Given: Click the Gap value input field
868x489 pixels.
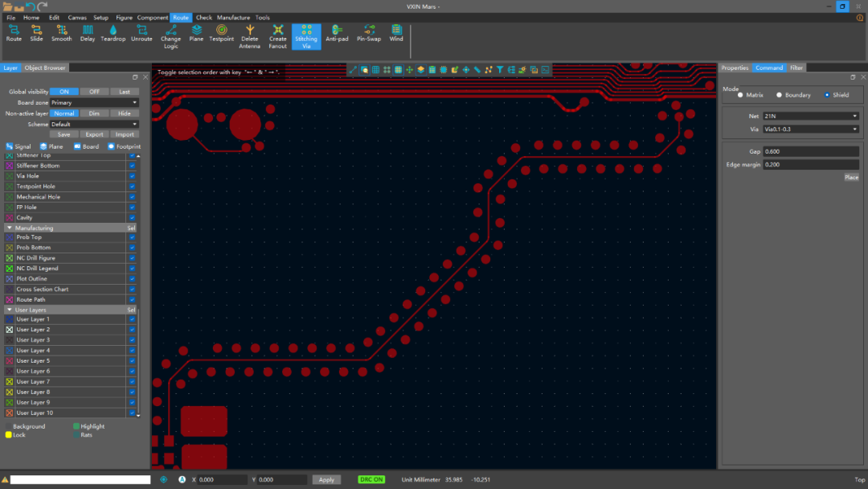Looking at the screenshot, I should [x=811, y=152].
